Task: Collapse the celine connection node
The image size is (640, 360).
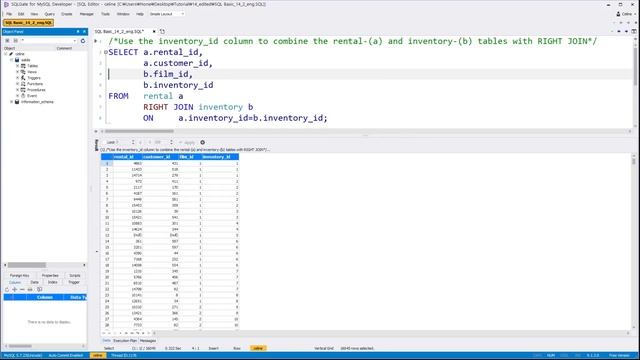Action: click(6, 54)
